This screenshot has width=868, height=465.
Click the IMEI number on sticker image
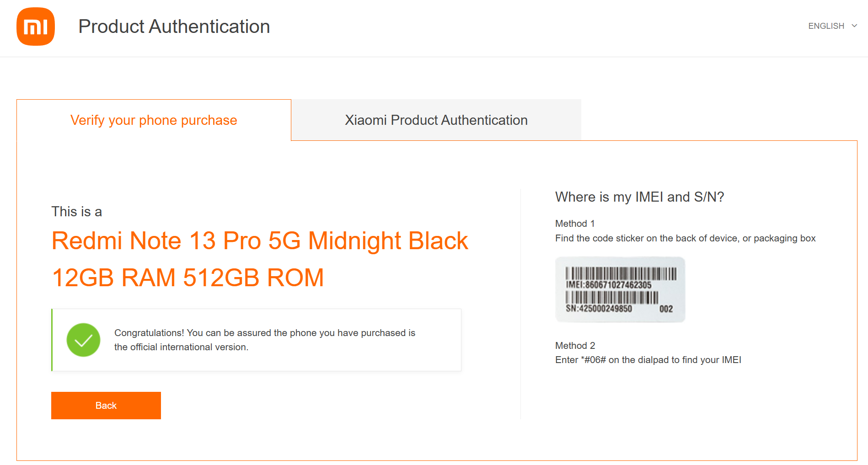609,285
